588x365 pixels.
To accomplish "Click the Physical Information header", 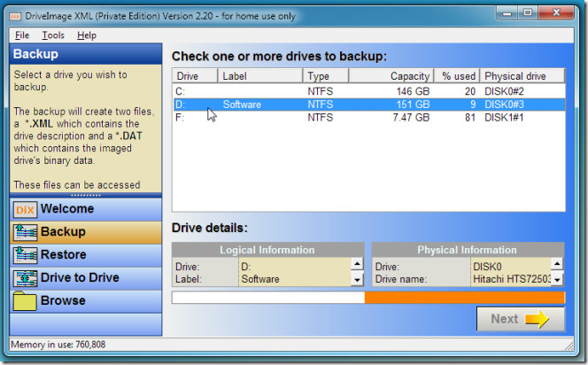I will tap(468, 250).
